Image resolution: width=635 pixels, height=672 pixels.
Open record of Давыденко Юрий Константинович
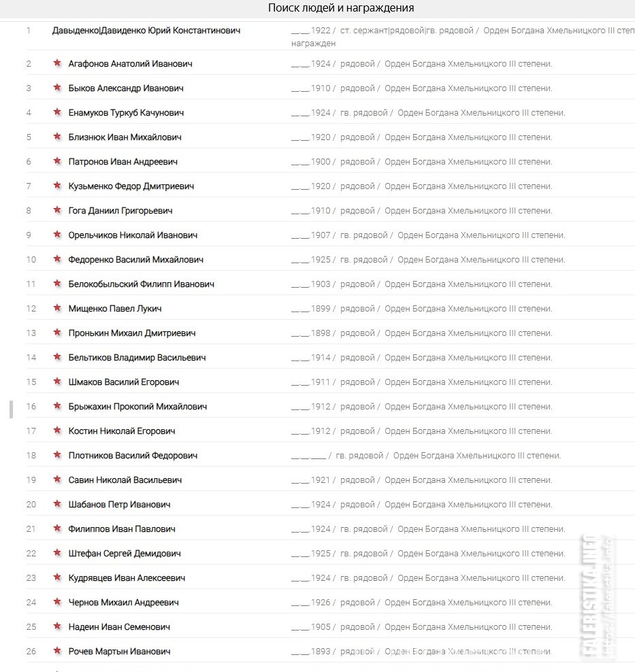[146, 31]
